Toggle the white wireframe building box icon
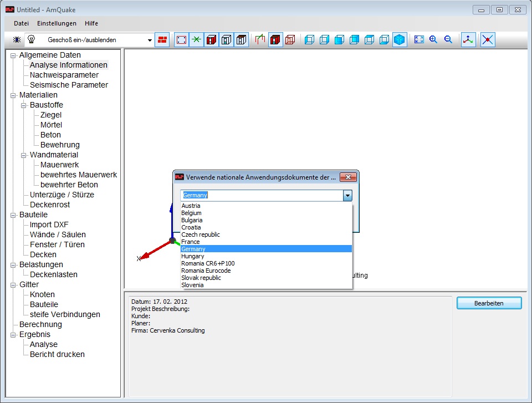This screenshot has height=403, width=532. point(226,40)
